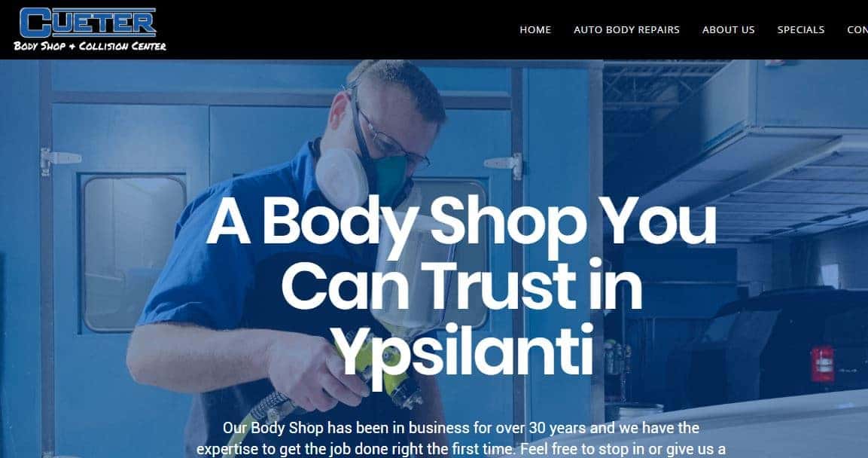Image resolution: width=868 pixels, height=458 pixels.
Task: Click the Body Shop & Collision Center tagline
Action: (x=90, y=46)
